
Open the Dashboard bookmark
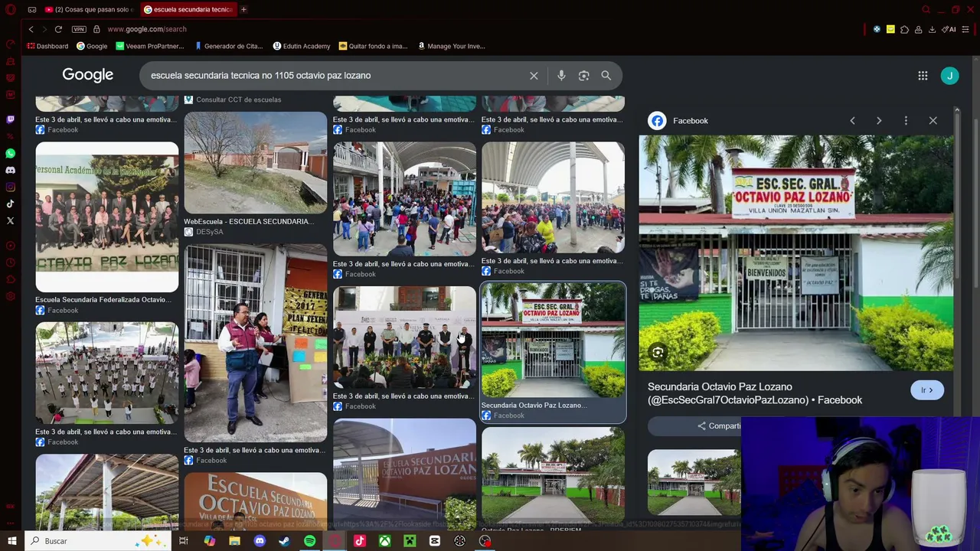click(x=48, y=46)
